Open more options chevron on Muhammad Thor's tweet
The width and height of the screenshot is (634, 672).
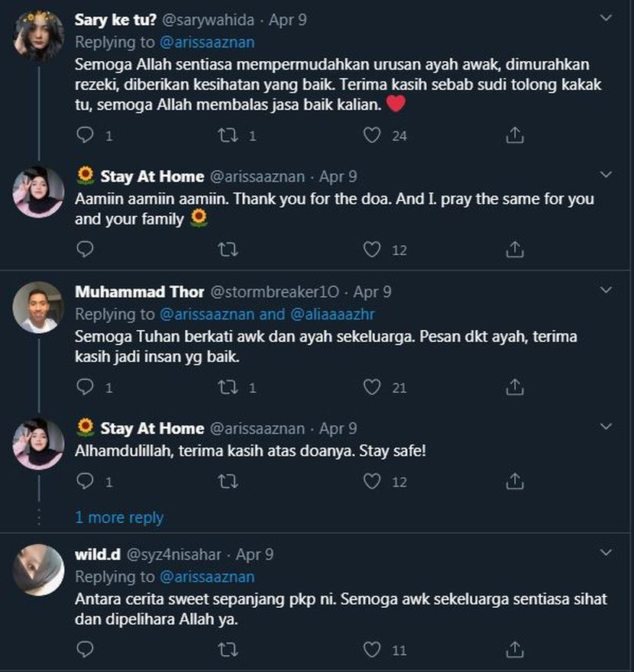tap(606, 290)
